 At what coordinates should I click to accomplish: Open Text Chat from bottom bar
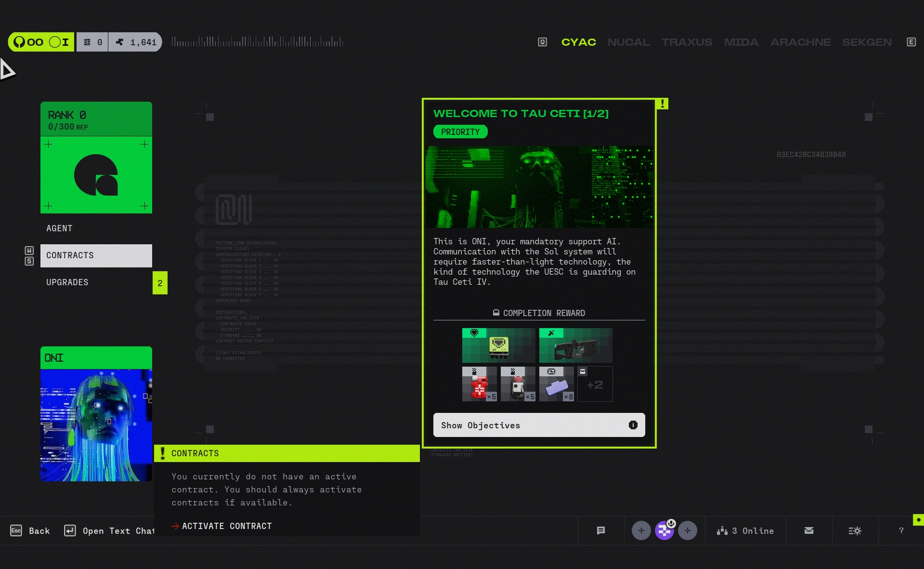pos(110,531)
